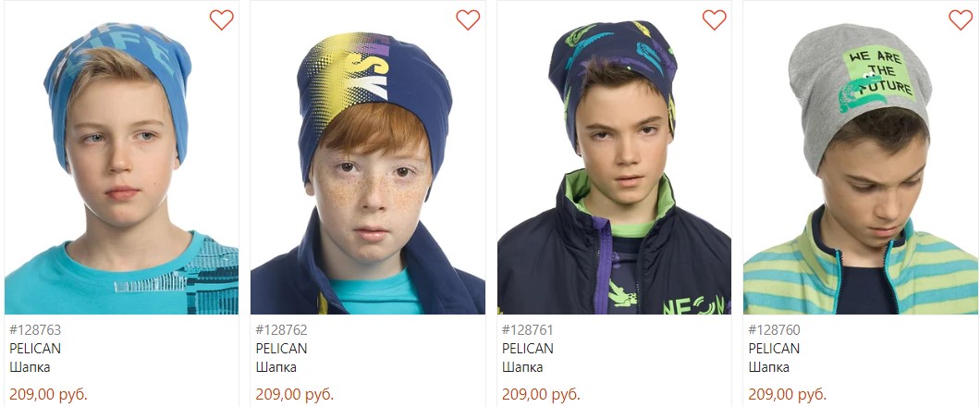
Task: Click 209,00 руб. price of item #128761
Action: [541, 394]
